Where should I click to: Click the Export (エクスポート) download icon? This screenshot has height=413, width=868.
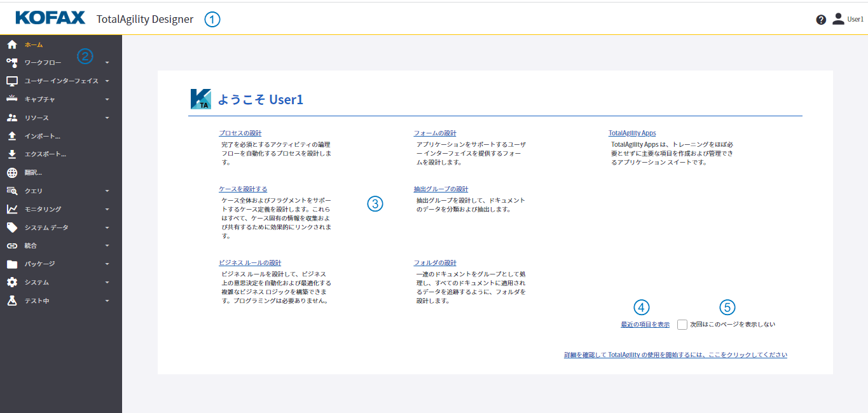pyautogui.click(x=11, y=154)
